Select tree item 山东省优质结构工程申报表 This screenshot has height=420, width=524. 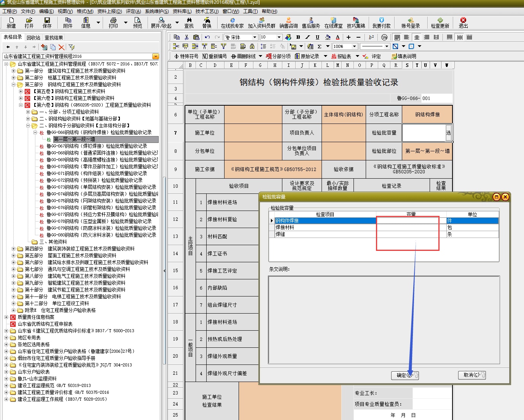(x=45, y=324)
